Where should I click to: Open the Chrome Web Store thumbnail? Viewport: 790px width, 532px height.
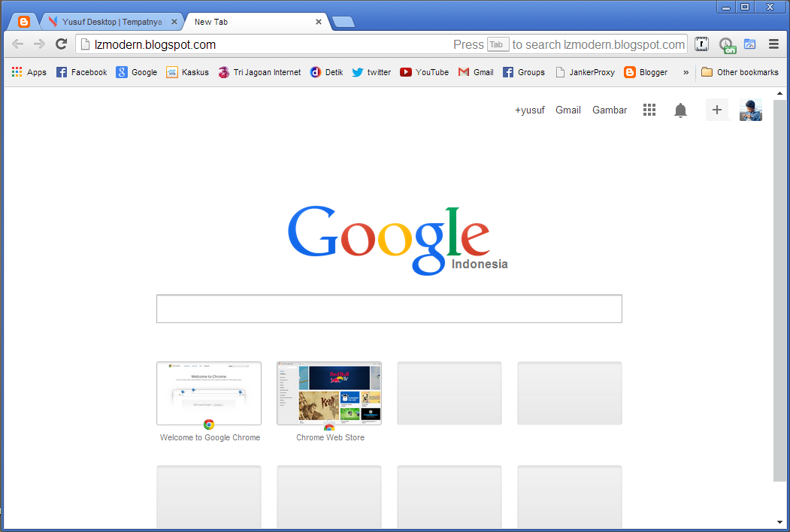[x=329, y=393]
